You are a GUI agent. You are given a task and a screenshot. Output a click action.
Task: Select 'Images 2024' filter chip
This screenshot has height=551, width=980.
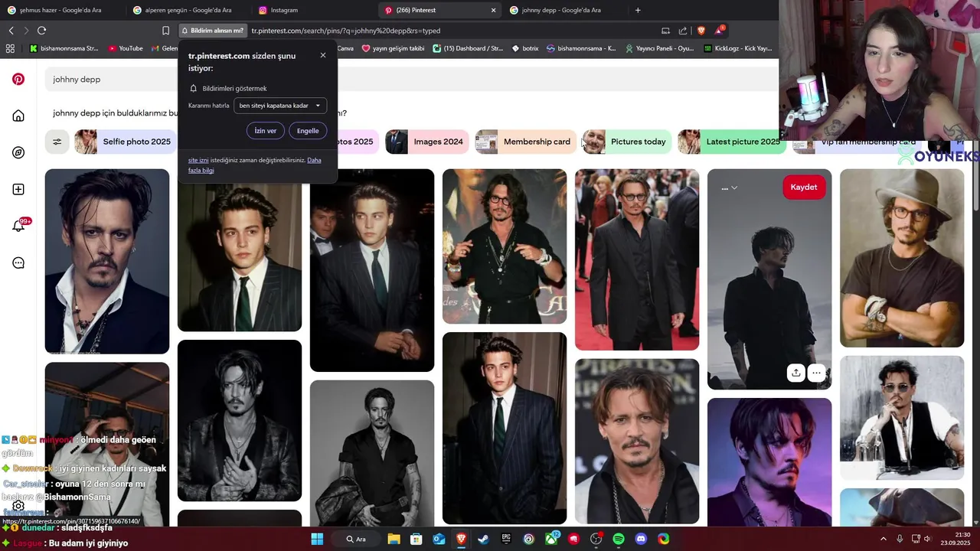tap(426, 142)
